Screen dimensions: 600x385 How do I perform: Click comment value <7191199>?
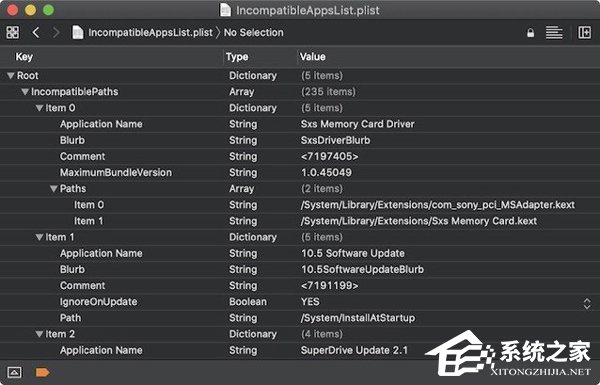[330, 286]
